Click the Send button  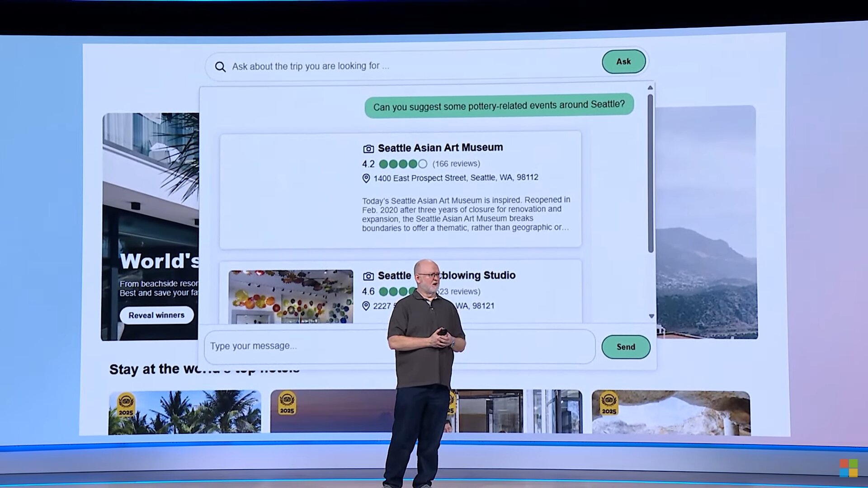click(x=626, y=347)
